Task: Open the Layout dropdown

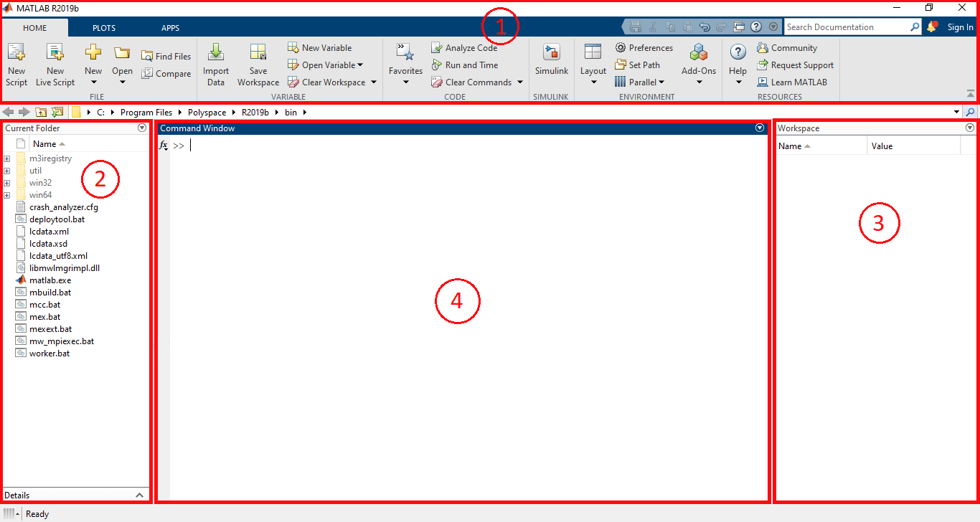Action: tap(593, 81)
